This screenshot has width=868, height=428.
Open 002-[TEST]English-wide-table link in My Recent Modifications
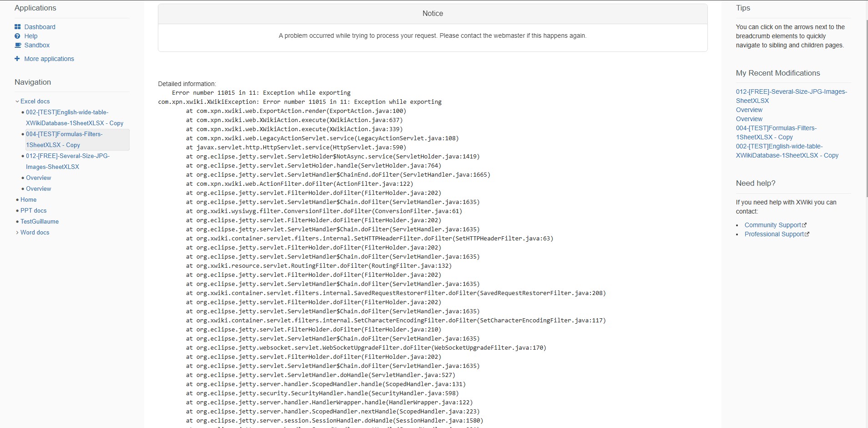pos(787,151)
